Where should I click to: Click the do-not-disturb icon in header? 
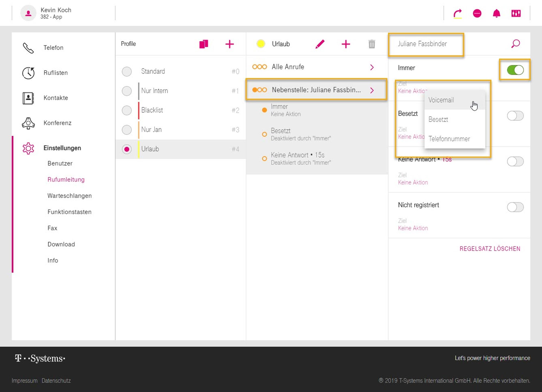coord(477,14)
